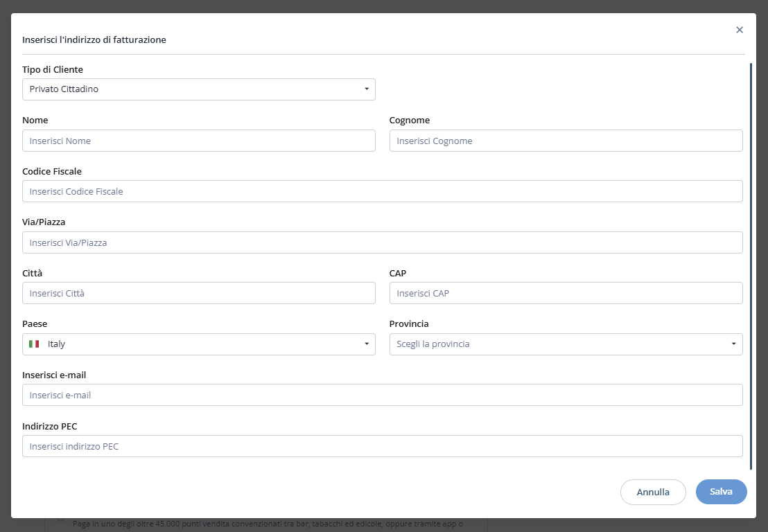
Task: Focus the CAP postal code field
Action: pyautogui.click(x=566, y=293)
